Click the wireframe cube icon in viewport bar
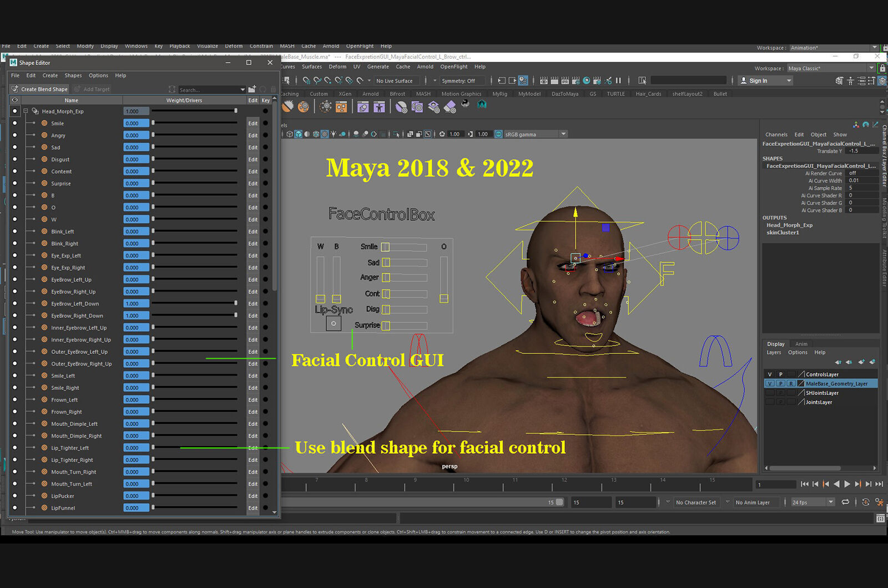Screen dimensions: 888x588 tap(290, 134)
